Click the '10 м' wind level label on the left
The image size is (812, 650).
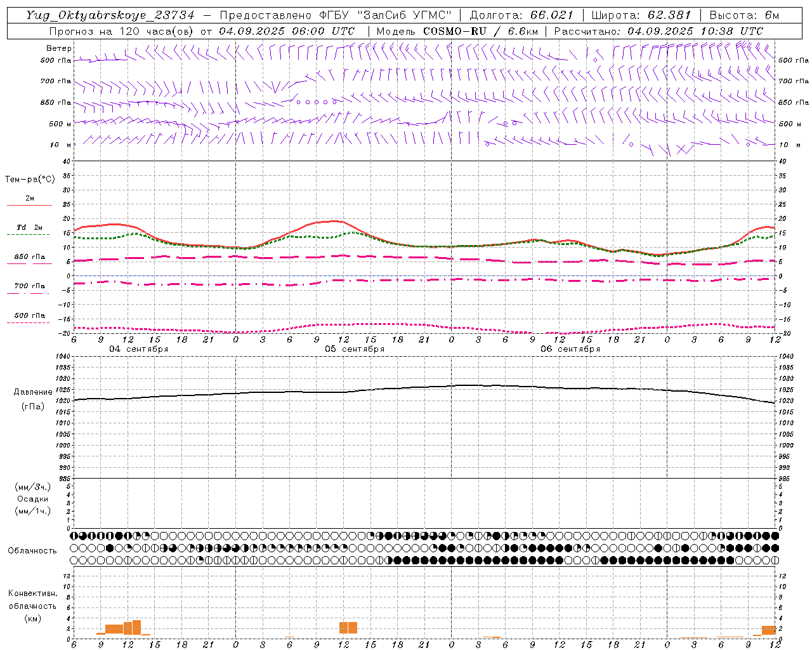tap(62, 145)
